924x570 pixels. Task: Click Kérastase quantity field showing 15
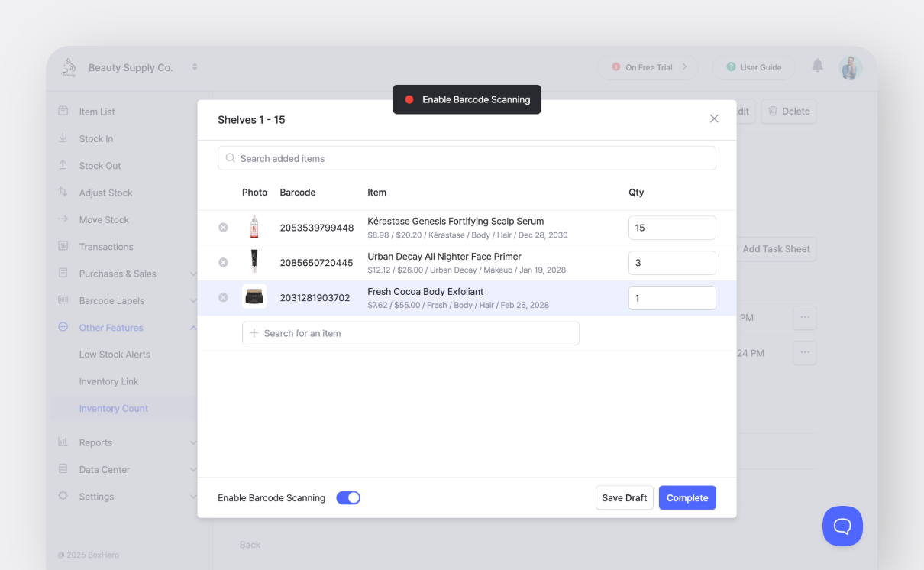coord(671,228)
